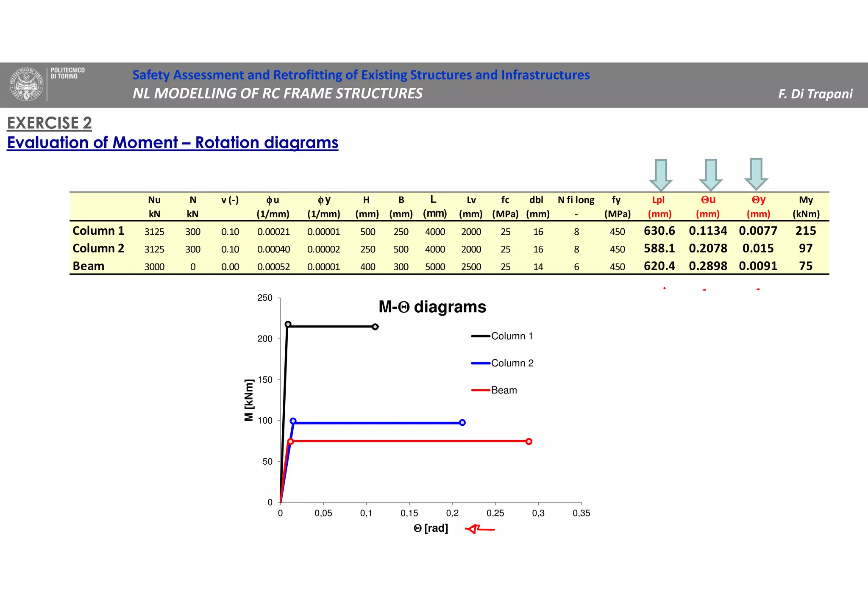Click the Evaluation of Moment – Rotation diagrams heading
The width and height of the screenshot is (868, 613).
[x=172, y=143]
